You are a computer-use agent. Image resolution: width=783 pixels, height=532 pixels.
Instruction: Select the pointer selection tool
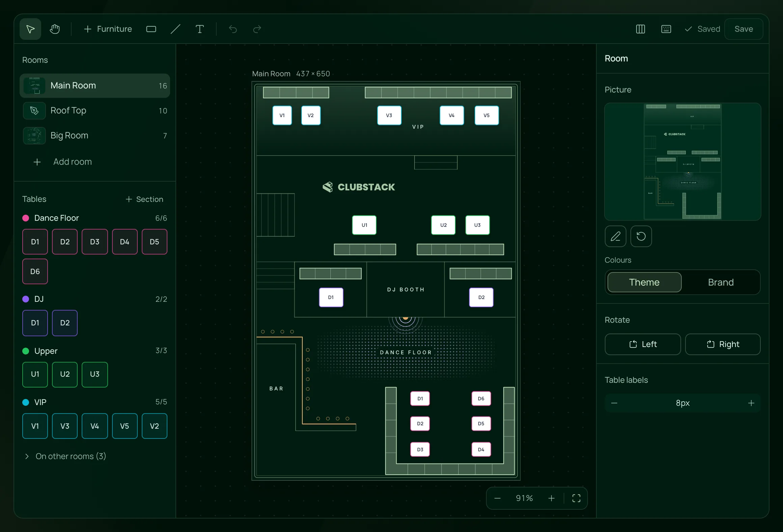(x=30, y=29)
